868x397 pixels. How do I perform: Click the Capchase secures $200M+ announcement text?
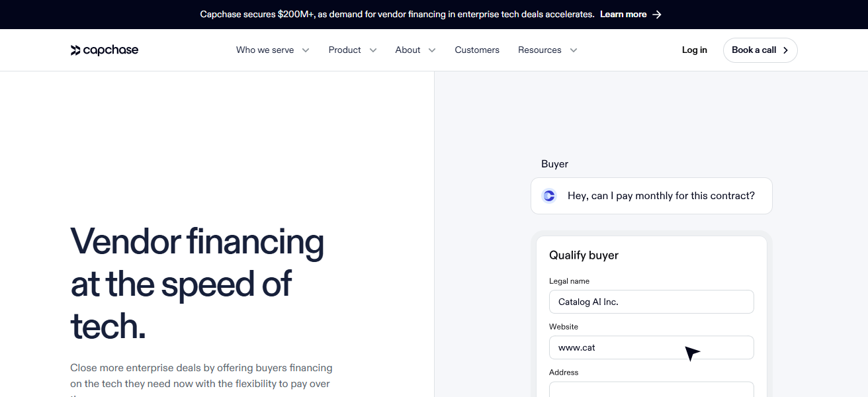coord(397,15)
